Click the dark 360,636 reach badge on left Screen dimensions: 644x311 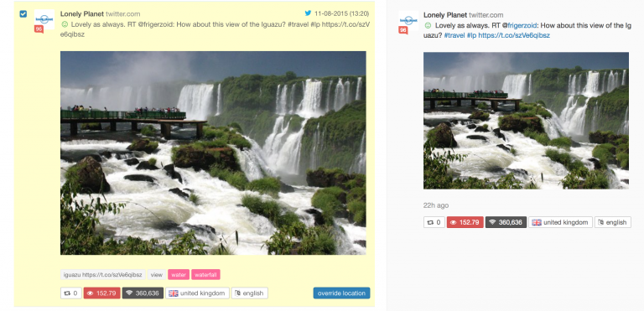pos(143,293)
